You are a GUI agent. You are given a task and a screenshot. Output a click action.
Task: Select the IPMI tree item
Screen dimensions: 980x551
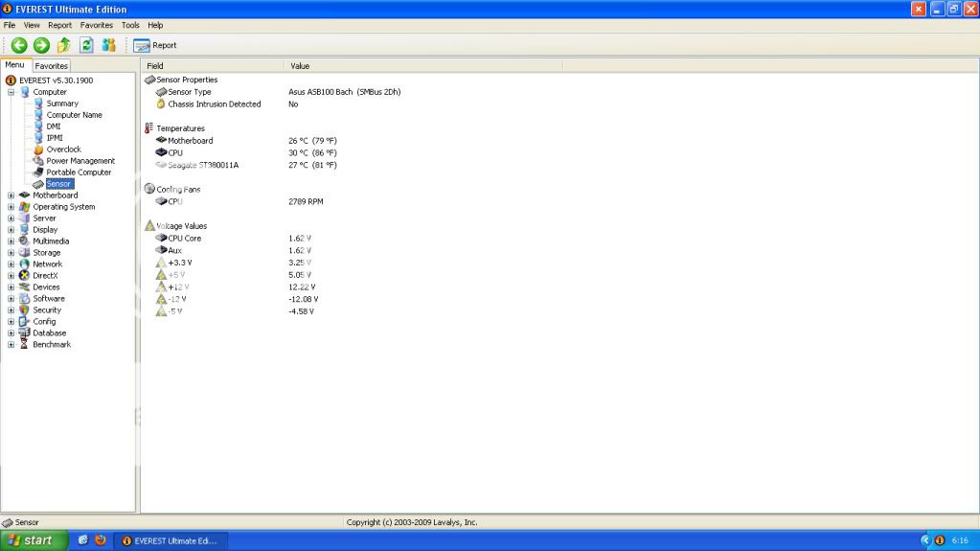pyautogui.click(x=55, y=138)
